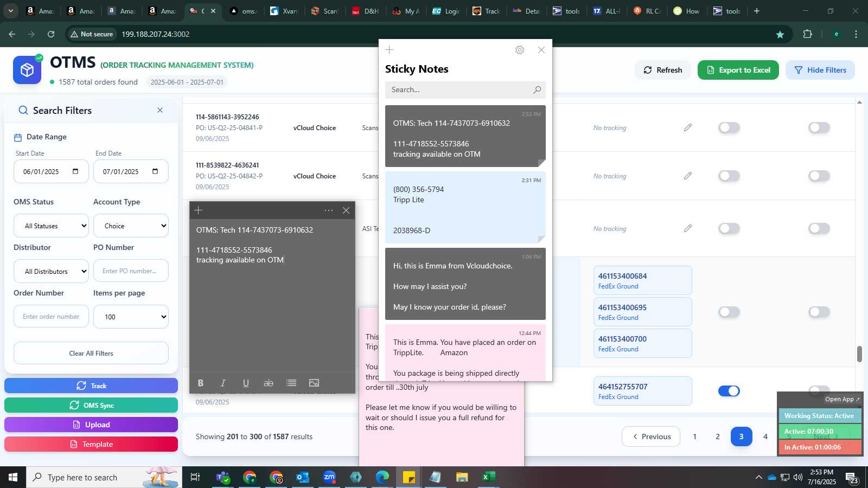Switch to the My A browser tab
The height and width of the screenshot is (488, 868).
pos(406,11)
